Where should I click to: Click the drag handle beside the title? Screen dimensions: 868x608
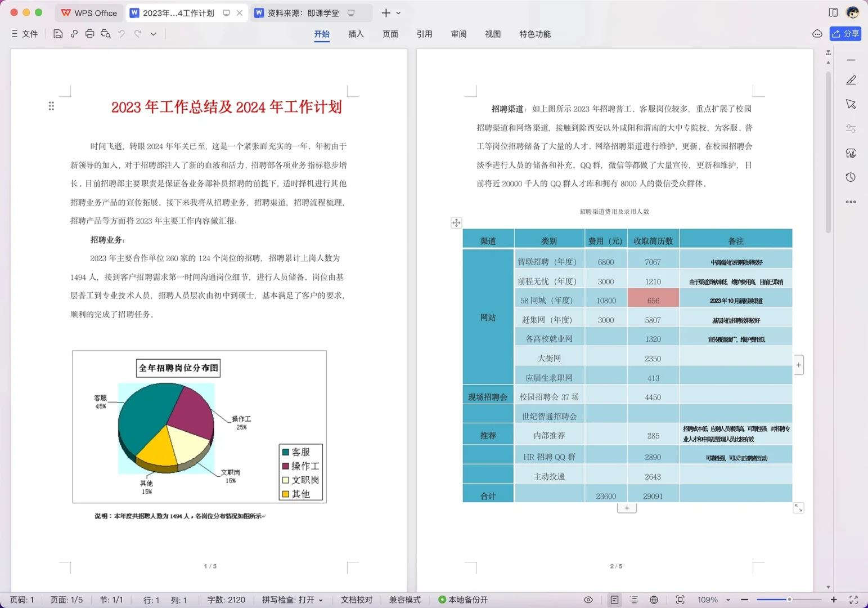[x=51, y=106]
